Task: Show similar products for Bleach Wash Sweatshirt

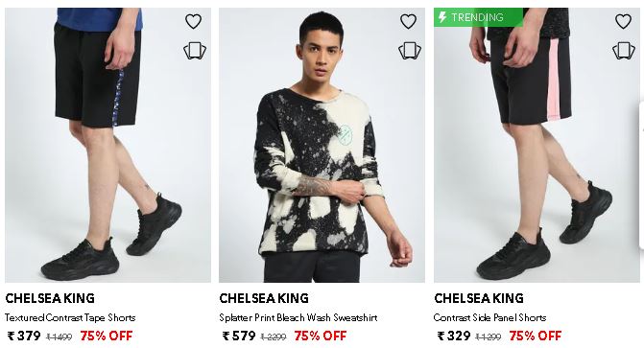Action: point(410,51)
